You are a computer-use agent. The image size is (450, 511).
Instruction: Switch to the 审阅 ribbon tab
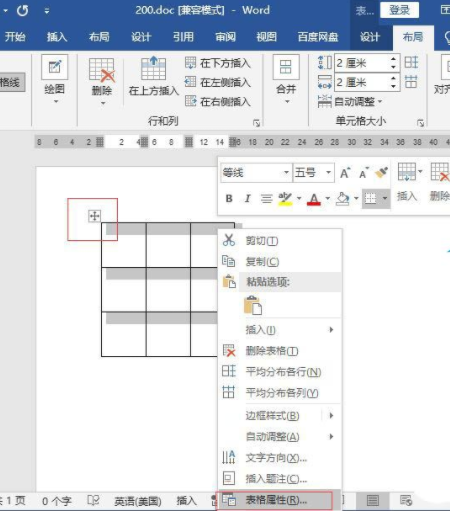point(225,37)
